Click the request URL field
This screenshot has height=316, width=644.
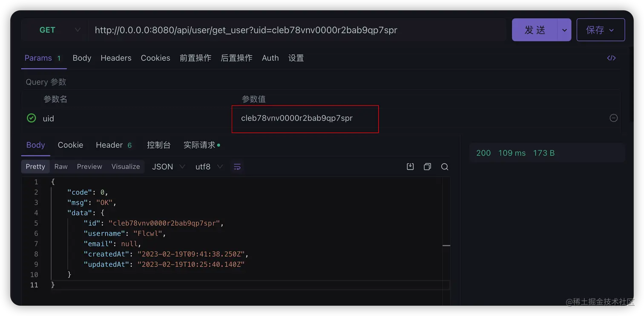coord(297,30)
